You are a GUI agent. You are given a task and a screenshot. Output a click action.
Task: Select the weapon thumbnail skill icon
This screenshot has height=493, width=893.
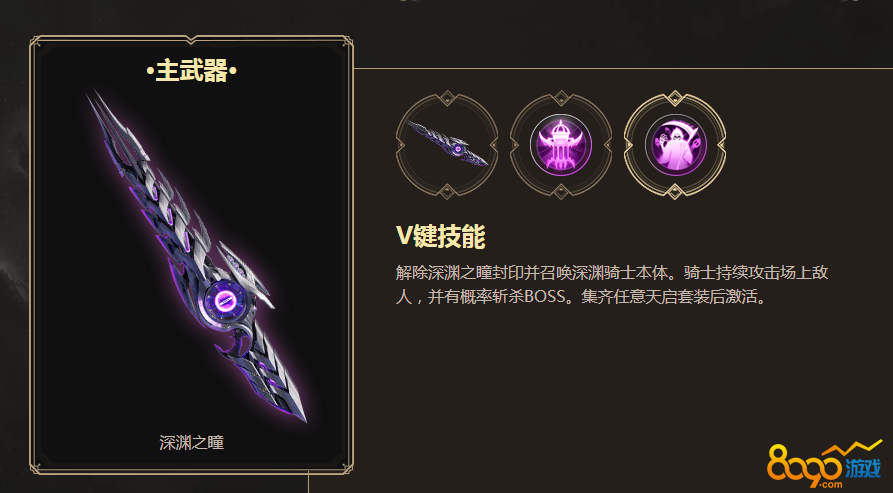coord(447,145)
